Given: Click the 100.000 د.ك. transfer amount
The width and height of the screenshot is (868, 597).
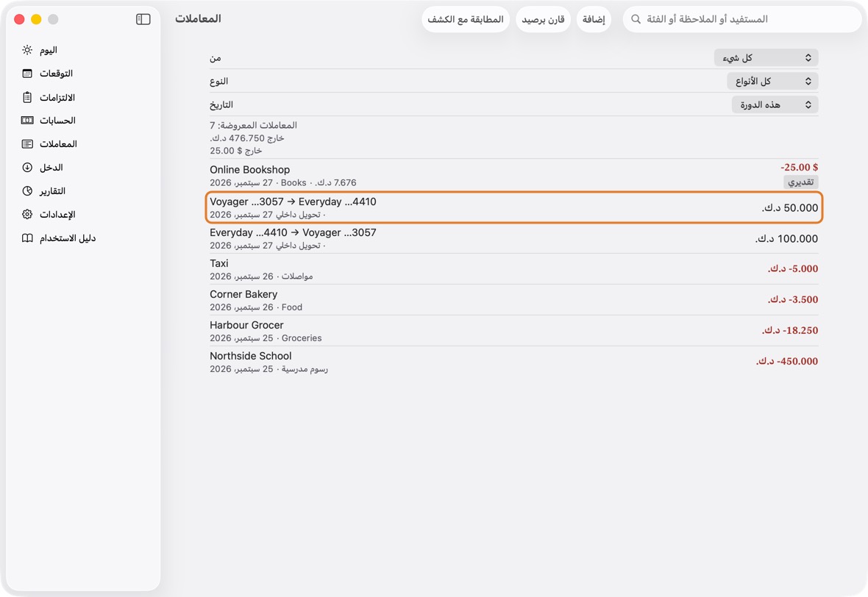Looking at the screenshot, I should pyautogui.click(x=786, y=238).
